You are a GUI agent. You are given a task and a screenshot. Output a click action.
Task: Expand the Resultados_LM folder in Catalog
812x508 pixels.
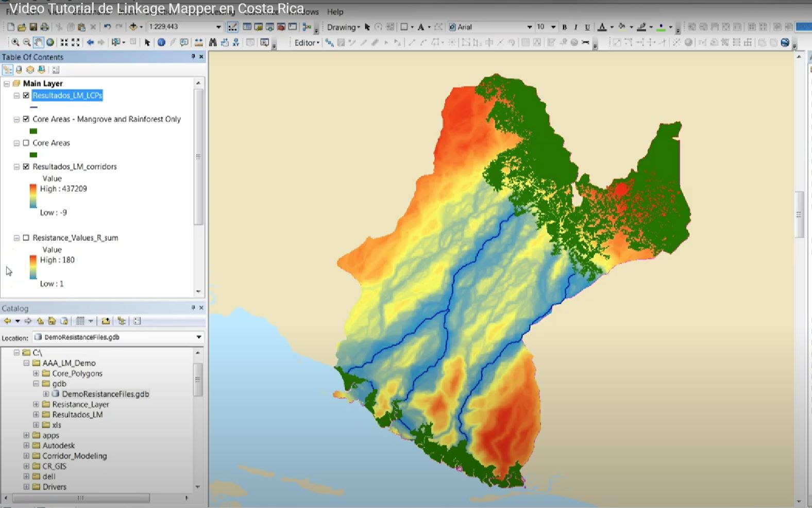[x=36, y=415]
